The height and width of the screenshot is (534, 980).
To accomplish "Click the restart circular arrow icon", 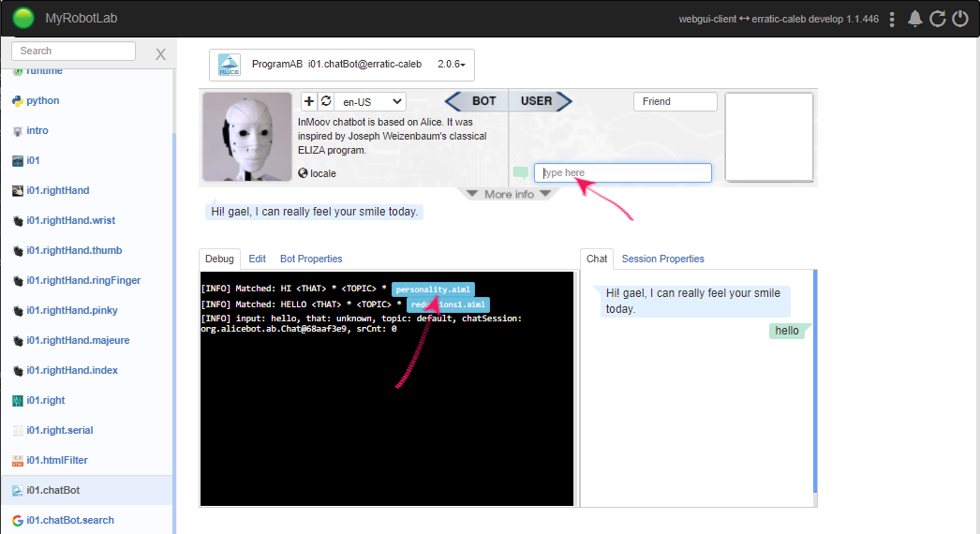I will coord(937,19).
